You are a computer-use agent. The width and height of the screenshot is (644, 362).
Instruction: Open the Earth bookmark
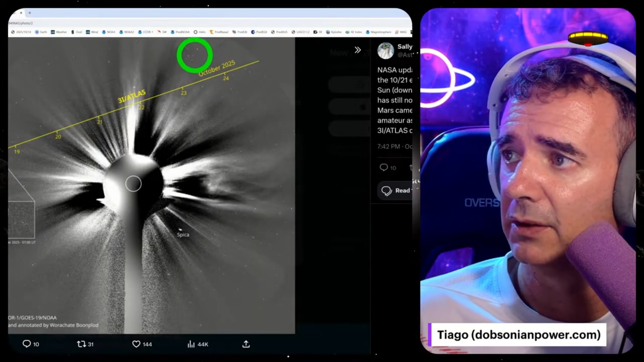(41, 32)
